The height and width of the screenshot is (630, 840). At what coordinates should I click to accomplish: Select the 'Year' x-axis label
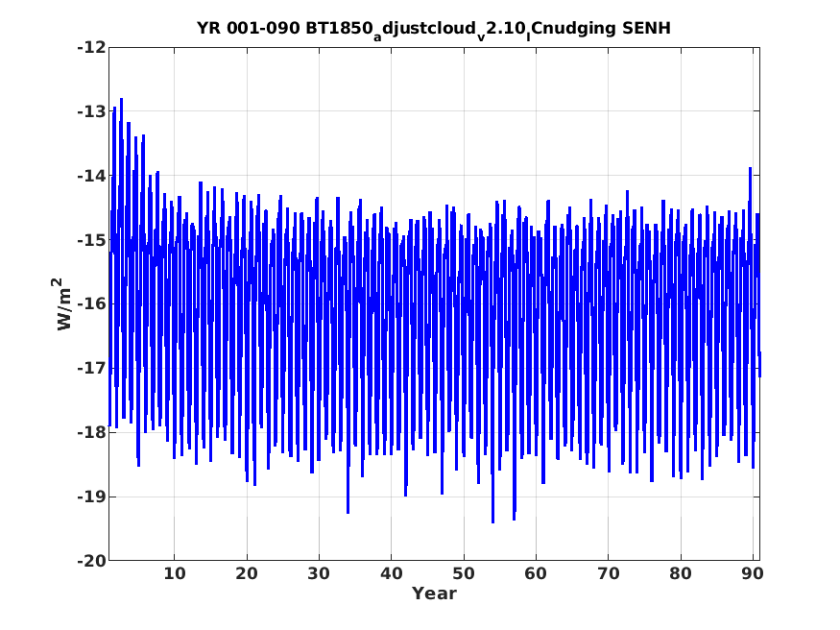[434, 594]
